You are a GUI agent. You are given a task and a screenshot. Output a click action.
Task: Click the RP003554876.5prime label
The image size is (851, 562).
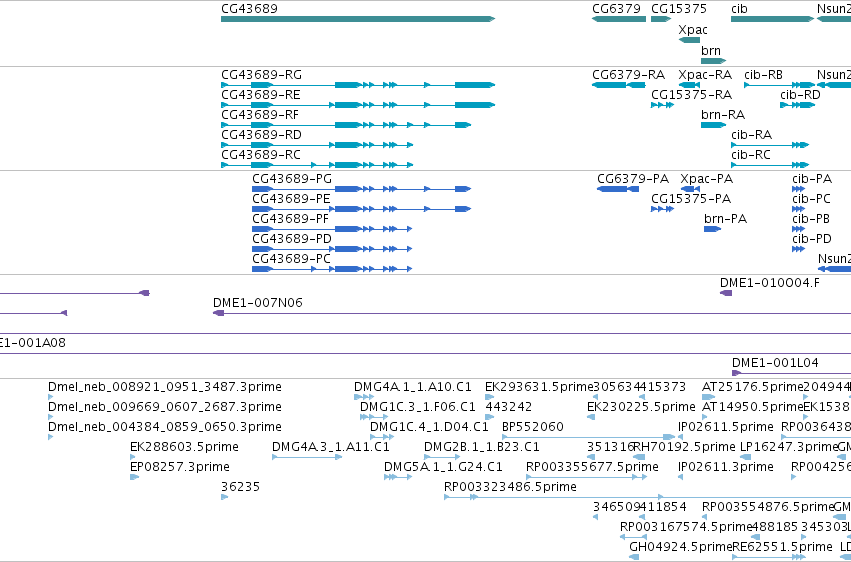coord(767,508)
